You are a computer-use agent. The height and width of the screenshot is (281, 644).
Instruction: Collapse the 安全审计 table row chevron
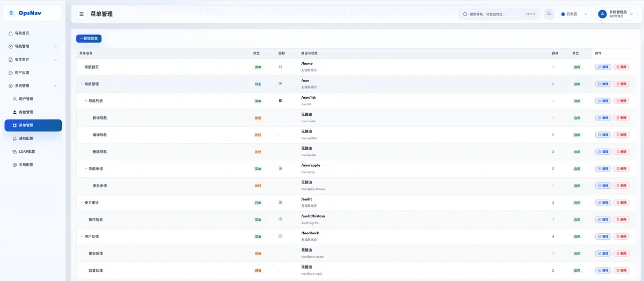[82, 202]
